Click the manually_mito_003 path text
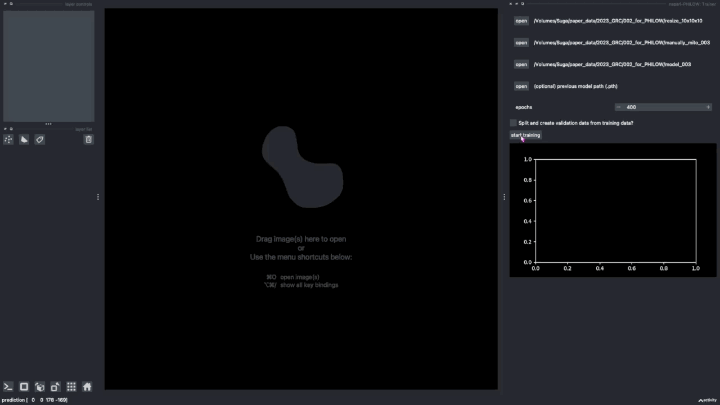 point(622,43)
